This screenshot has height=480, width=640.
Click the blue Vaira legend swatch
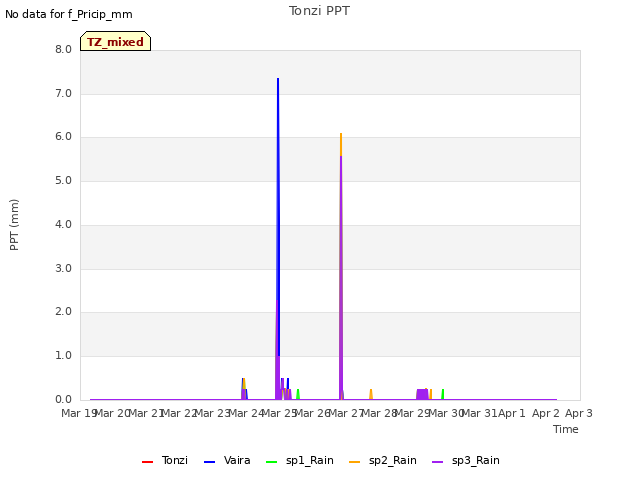pos(209,462)
